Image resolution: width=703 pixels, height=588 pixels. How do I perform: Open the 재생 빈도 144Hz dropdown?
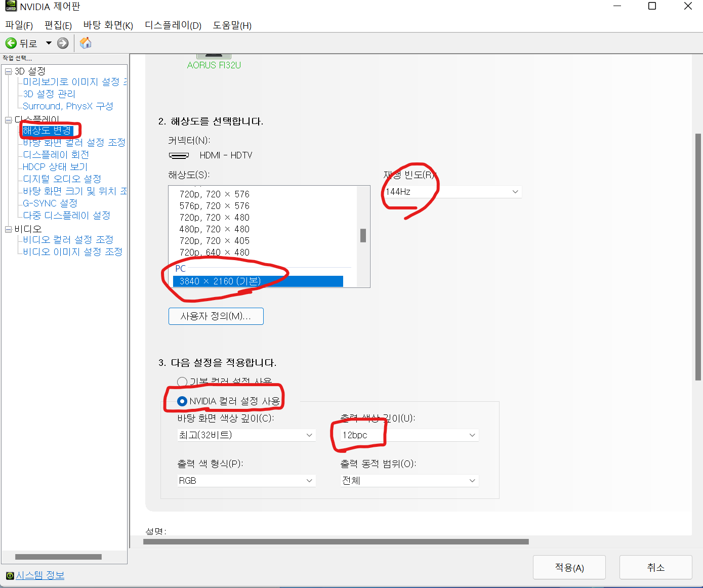(452, 192)
